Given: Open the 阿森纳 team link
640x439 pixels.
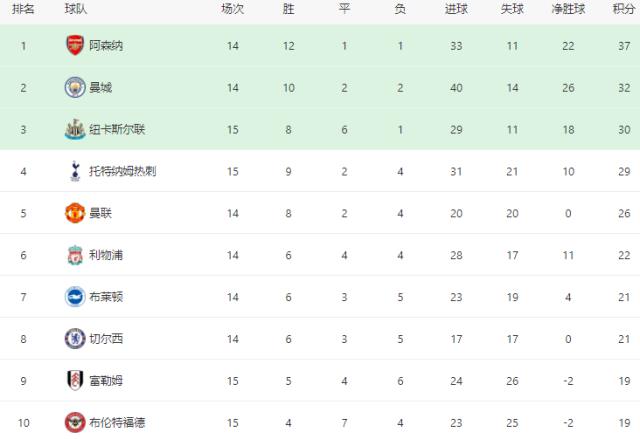Looking at the screenshot, I should point(106,46).
